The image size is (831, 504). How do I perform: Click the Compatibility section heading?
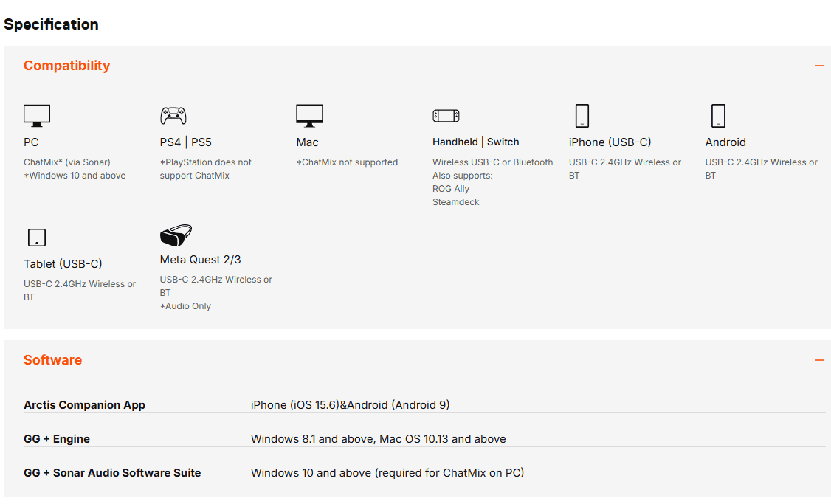click(x=66, y=66)
